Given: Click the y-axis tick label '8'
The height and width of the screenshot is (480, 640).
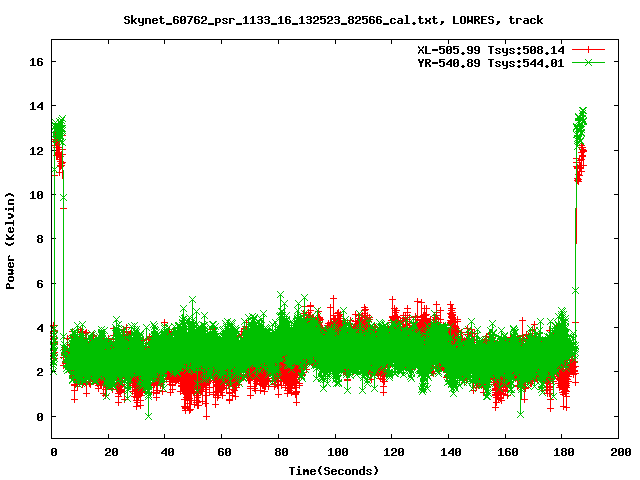Looking at the screenshot, I should (40, 239).
